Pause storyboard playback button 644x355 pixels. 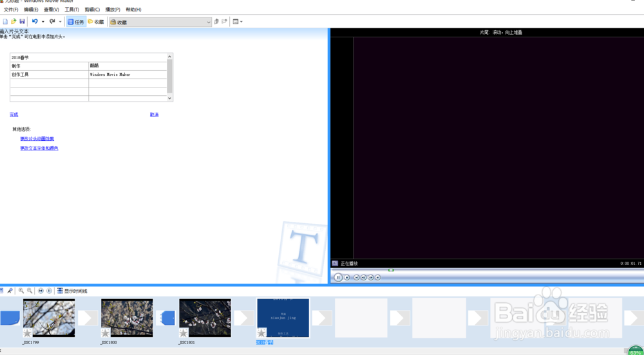[x=50, y=291]
